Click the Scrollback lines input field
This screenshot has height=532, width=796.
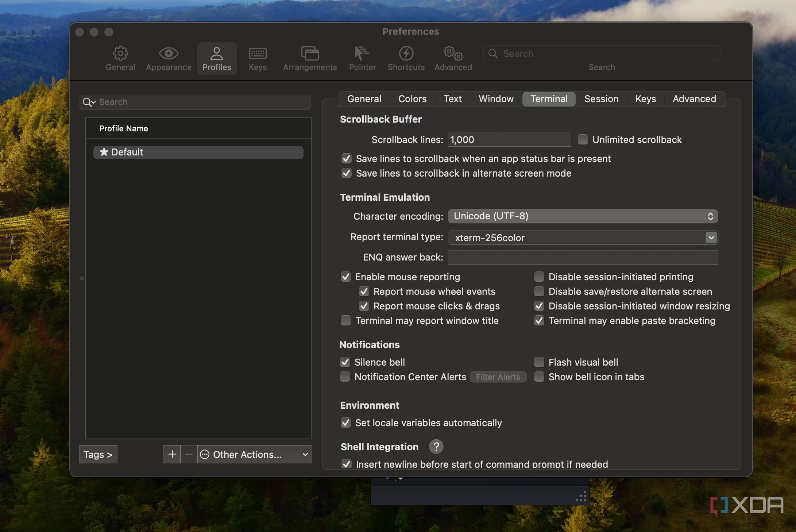click(509, 139)
